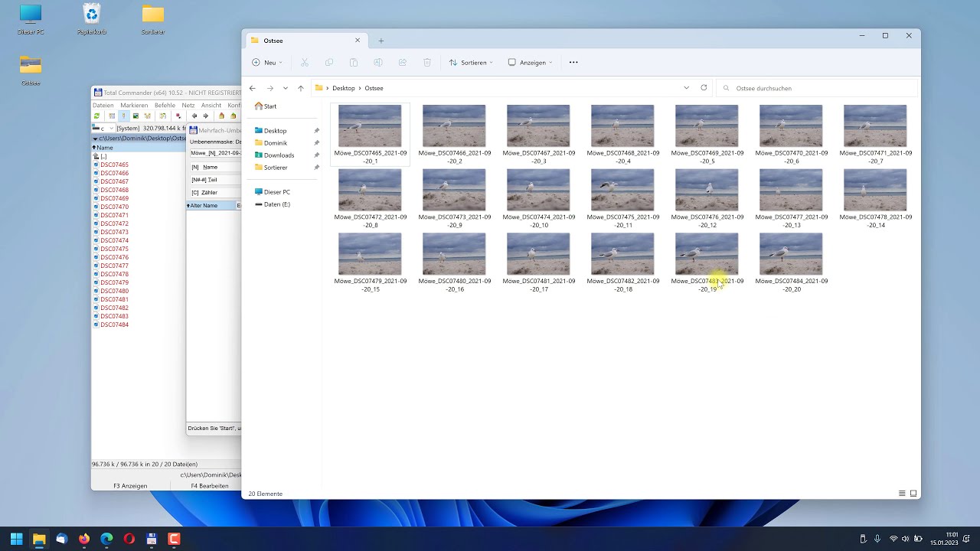Viewport: 980px width, 551px height.
Task: Click Total Commander's brief view toolbar icon
Action: coord(112,116)
